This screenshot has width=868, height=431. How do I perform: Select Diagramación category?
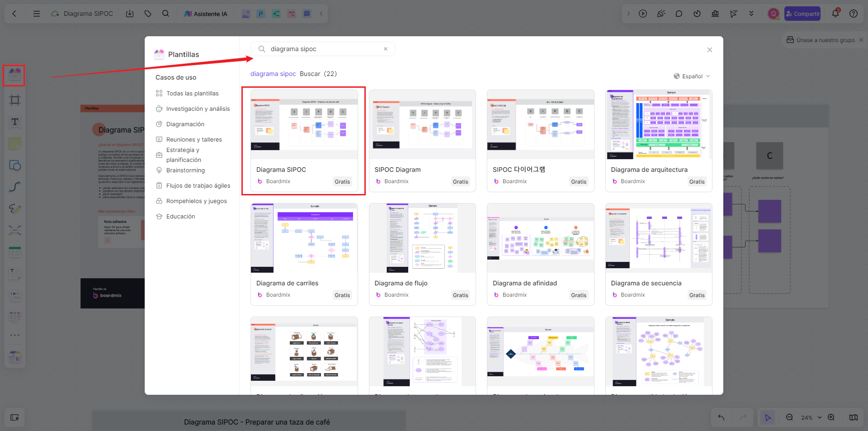pos(180,124)
